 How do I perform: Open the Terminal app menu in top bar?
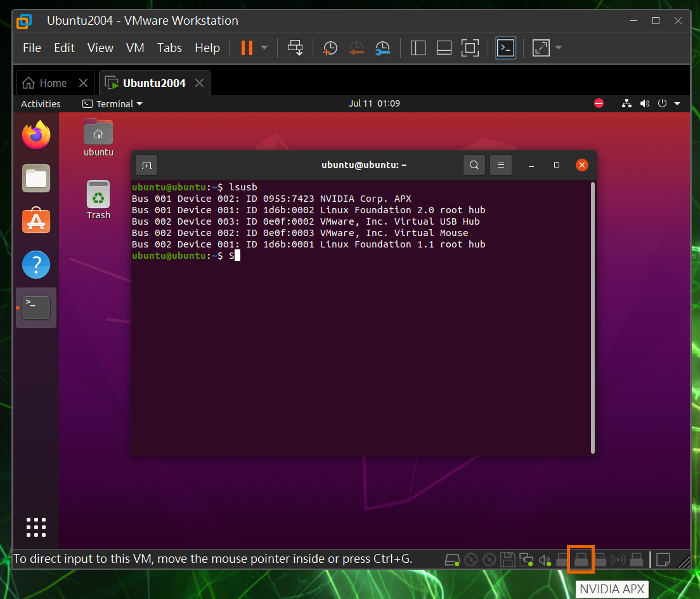(112, 104)
